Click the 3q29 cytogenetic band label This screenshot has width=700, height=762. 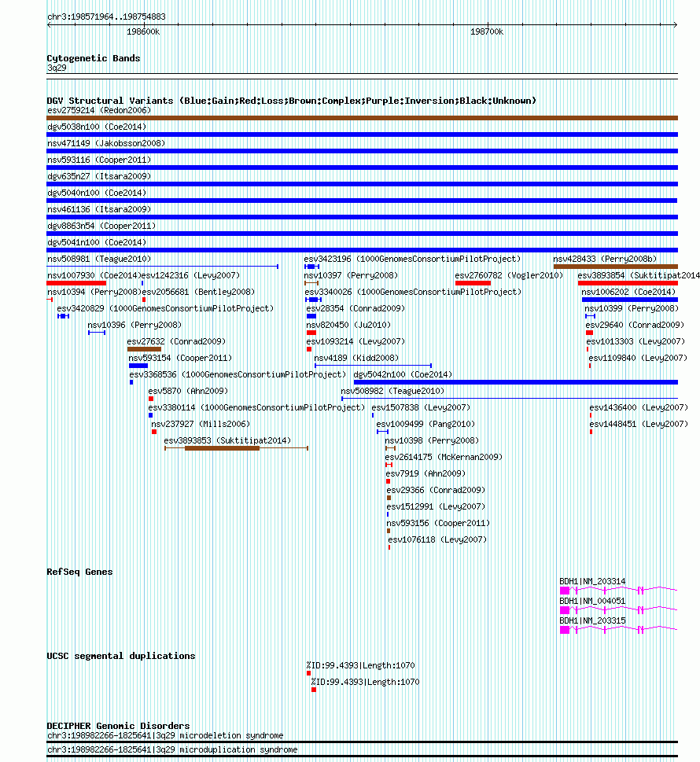(57, 68)
